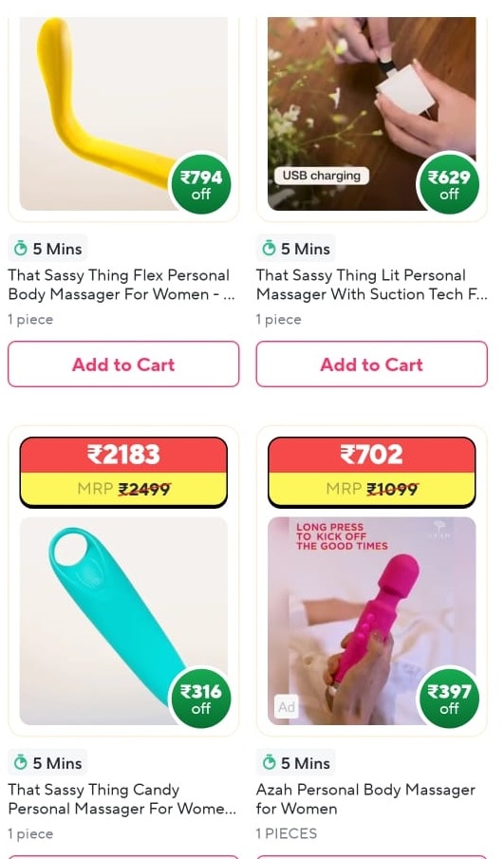Tap the ₹702 price banner

point(371,473)
